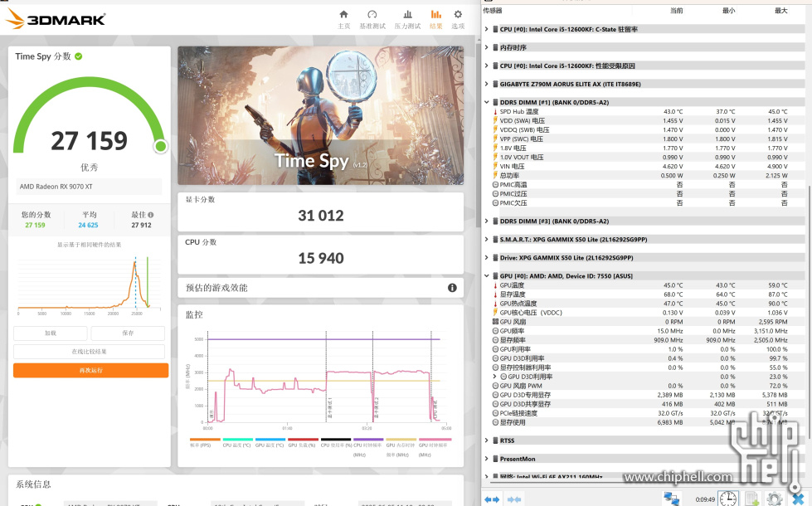Toggle the orange 帧率 (FPS) legend
The height and width of the screenshot is (506, 812).
(x=205, y=442)
